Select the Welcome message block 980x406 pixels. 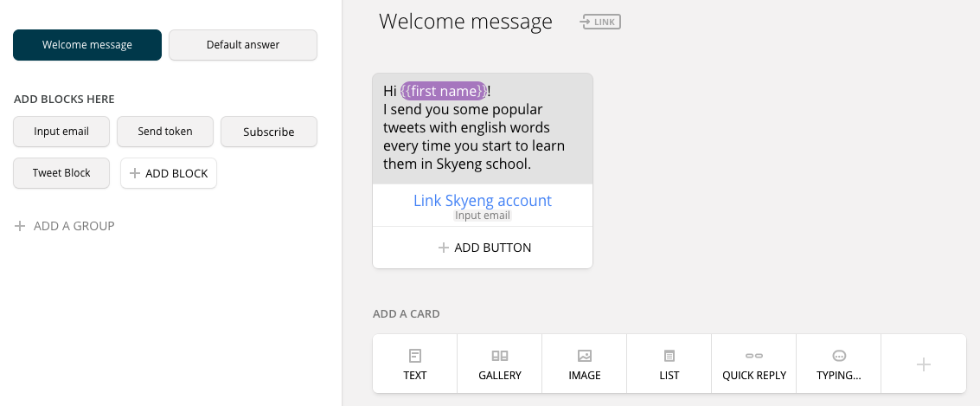(x=87, y=45)
